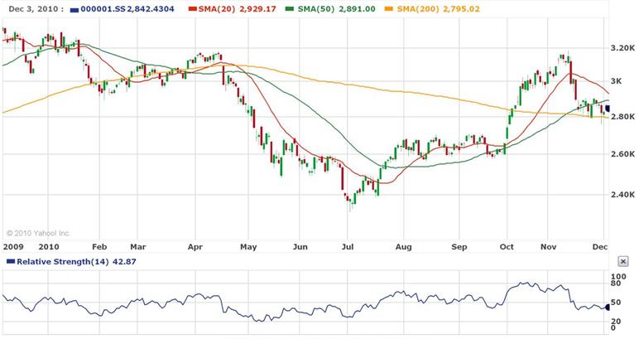Select the 000001.SS ticker label
644x339 pixels.
(x=103, y=8)
